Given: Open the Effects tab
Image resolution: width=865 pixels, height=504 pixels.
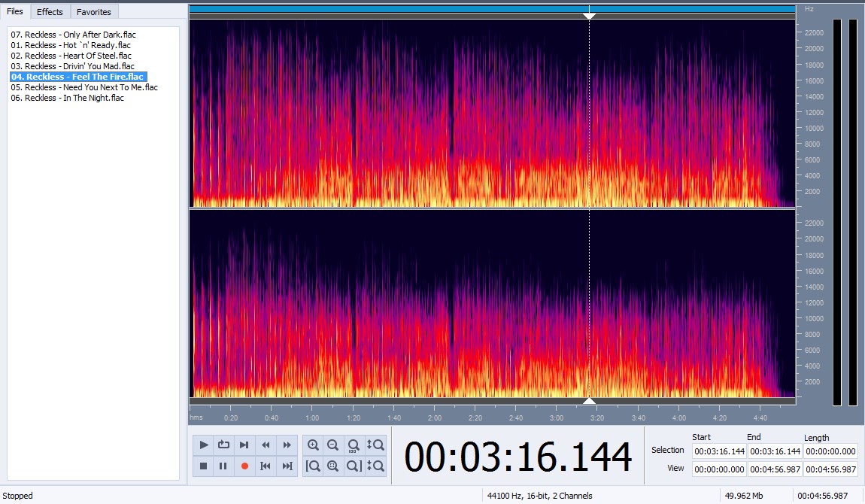Looking at the screenshot, I should (x=50, y=11).
